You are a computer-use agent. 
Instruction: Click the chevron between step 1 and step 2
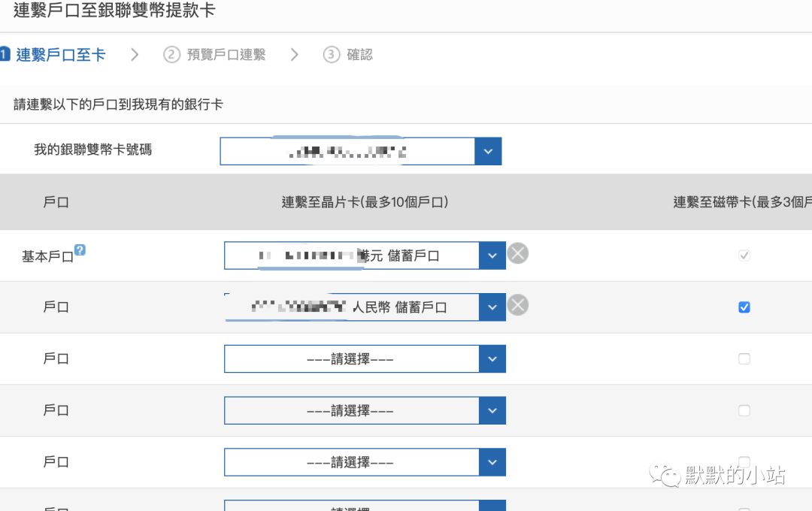pos(134,54)
